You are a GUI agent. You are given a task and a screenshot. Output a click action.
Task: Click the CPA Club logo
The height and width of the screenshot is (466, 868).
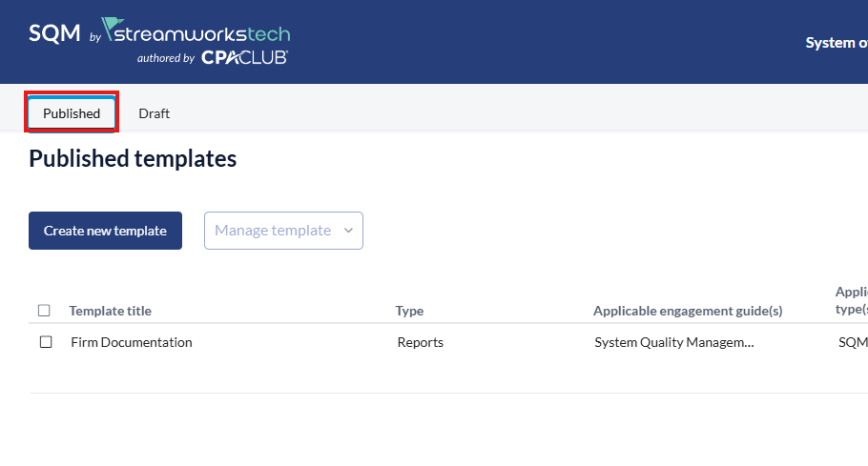[244, 58]
